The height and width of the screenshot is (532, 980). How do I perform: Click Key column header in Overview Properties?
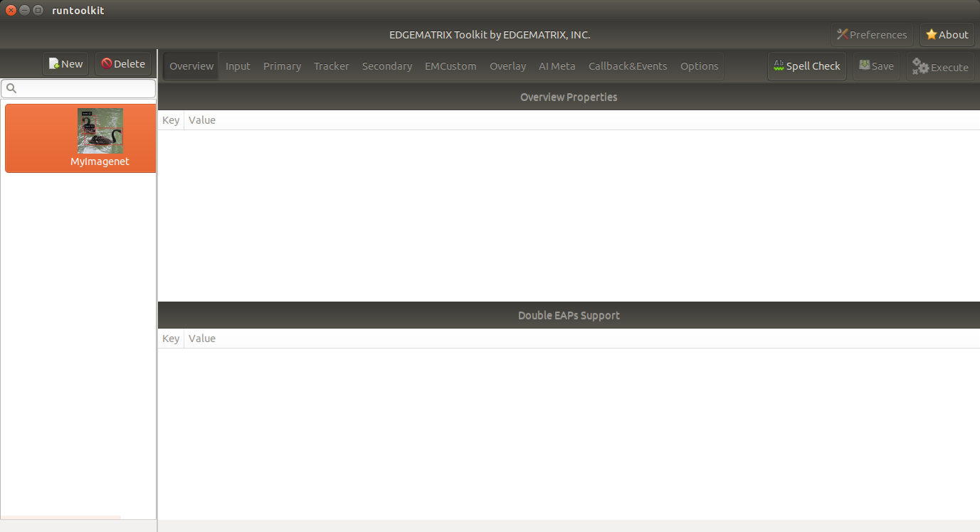pos(171,120)
